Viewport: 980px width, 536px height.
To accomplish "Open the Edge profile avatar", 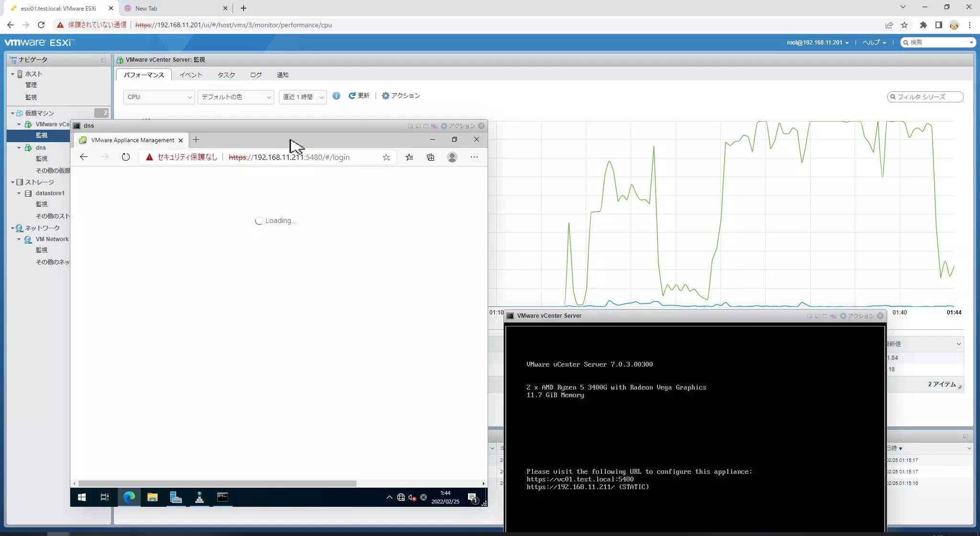I will tap(452, 157).
